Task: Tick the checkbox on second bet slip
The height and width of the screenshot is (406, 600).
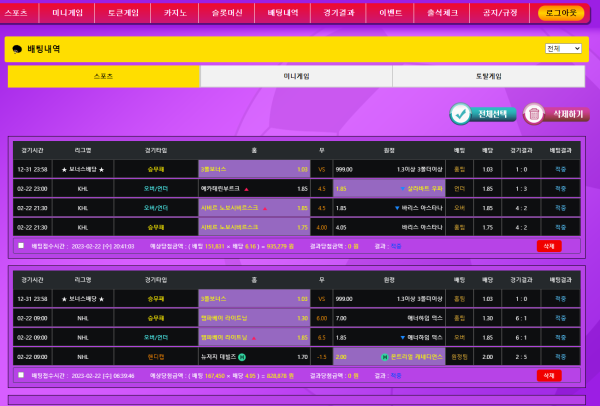Action: (21, 375)
